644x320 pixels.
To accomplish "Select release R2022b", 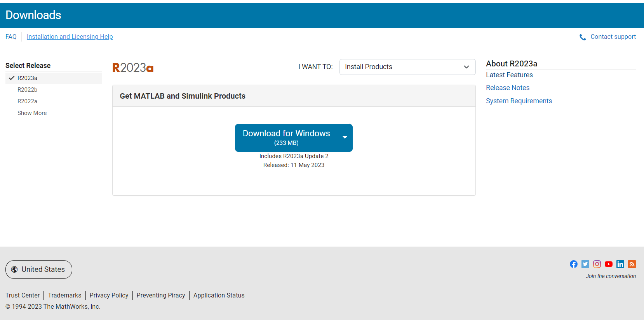I will (x=27, y=90).
